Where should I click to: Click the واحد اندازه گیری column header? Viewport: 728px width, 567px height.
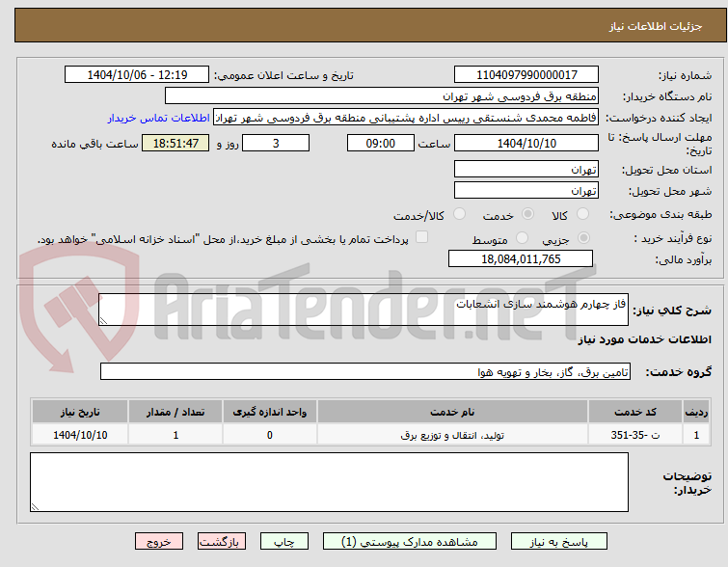pos(270,412)
